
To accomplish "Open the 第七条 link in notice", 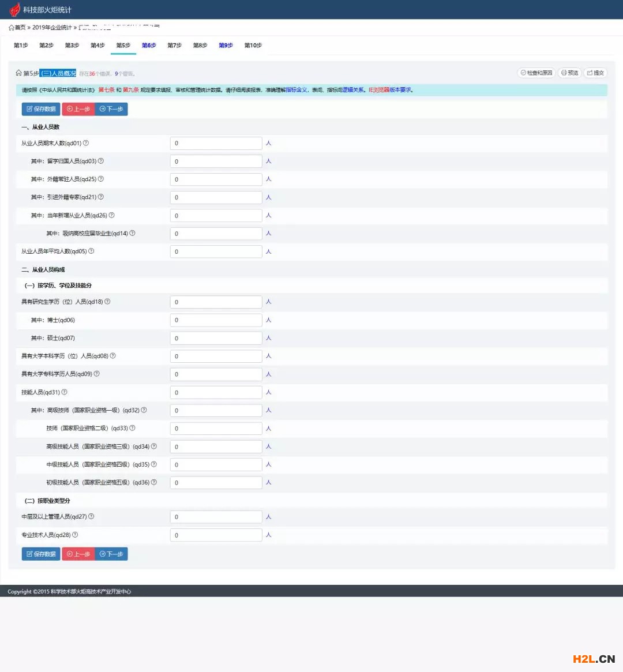I will 106,90.
